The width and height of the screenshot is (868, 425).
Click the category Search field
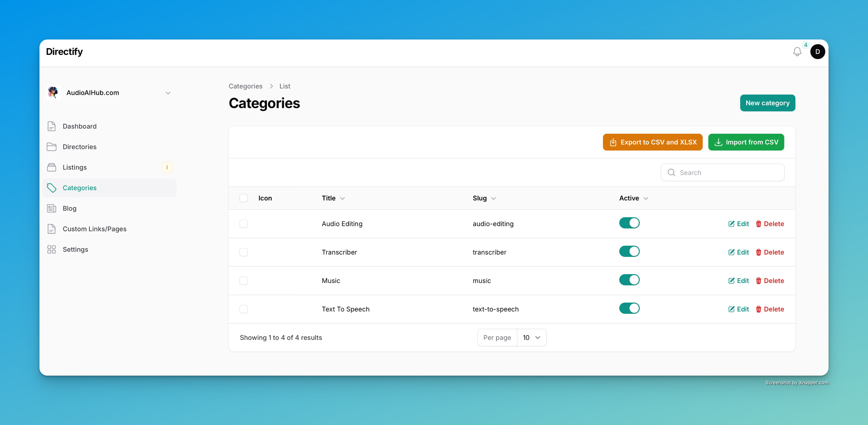(728, 173)
